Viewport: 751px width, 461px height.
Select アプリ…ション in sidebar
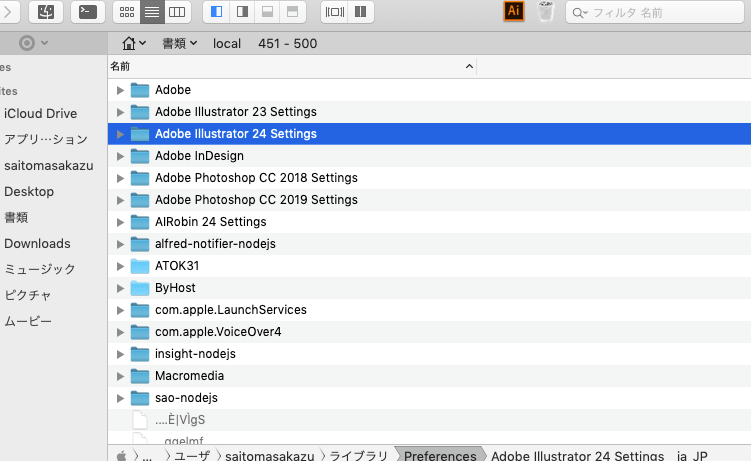coord(46,139)
